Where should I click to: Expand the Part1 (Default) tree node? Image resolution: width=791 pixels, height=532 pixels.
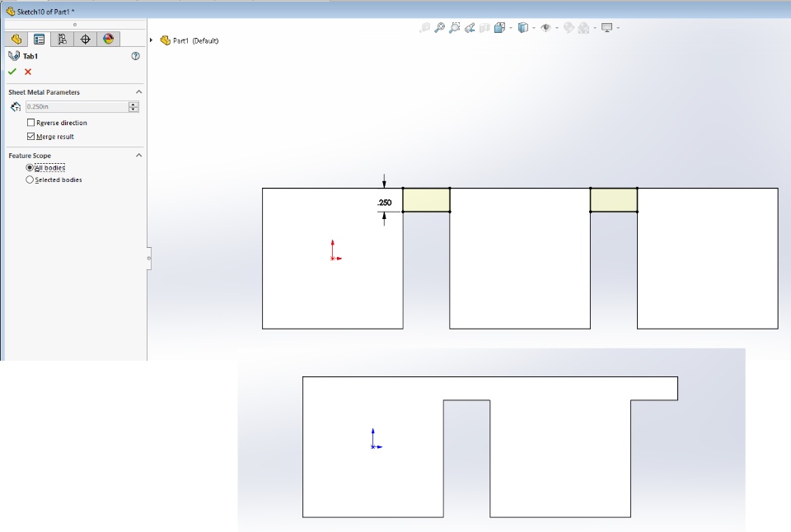151,40
